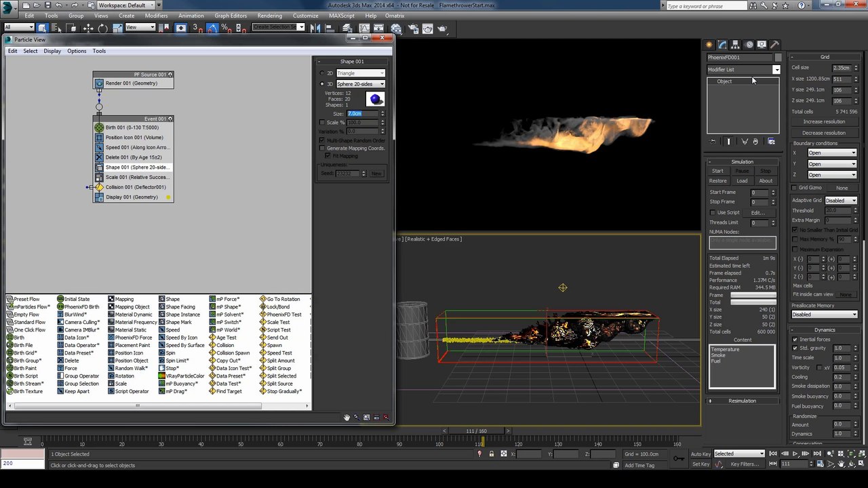Select Collision 001 test in Event 001
The image size is (868, 488).
133,187
